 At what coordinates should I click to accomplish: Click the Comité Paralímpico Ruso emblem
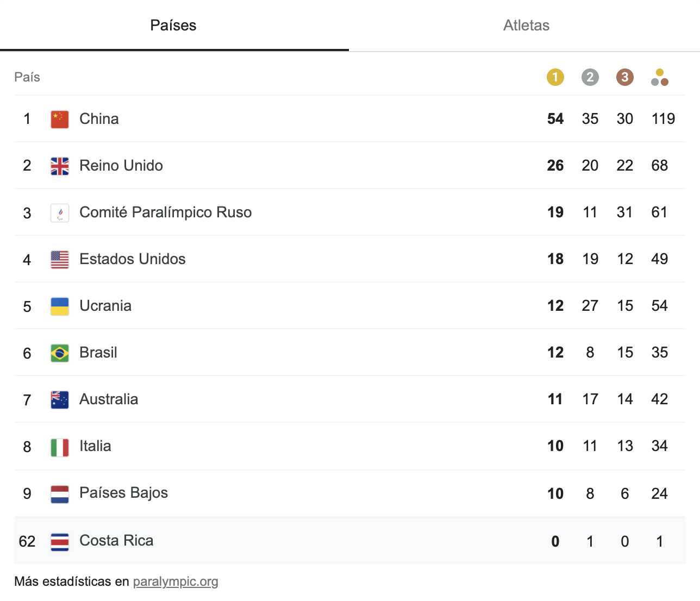pyautogui.click(x=60, y=212)
